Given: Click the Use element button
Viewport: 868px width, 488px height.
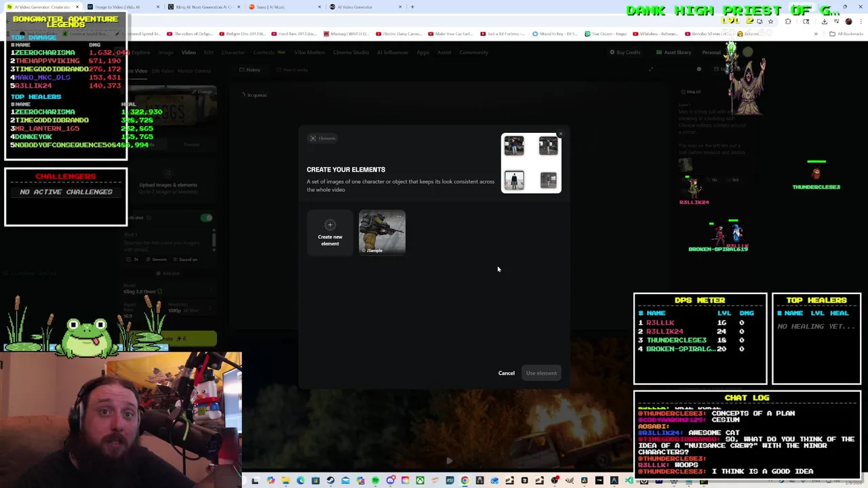Looking at the screenshot, I should click(x=541, y=373).
